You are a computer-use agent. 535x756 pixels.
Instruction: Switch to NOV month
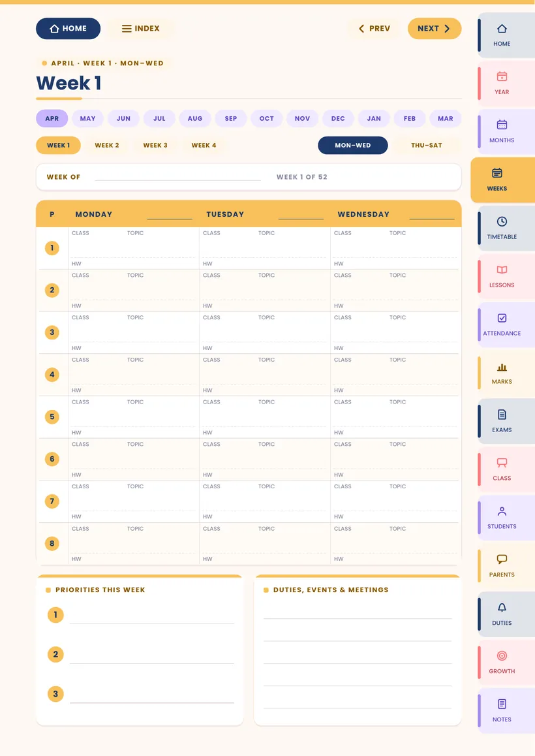(x=302, y=119)
